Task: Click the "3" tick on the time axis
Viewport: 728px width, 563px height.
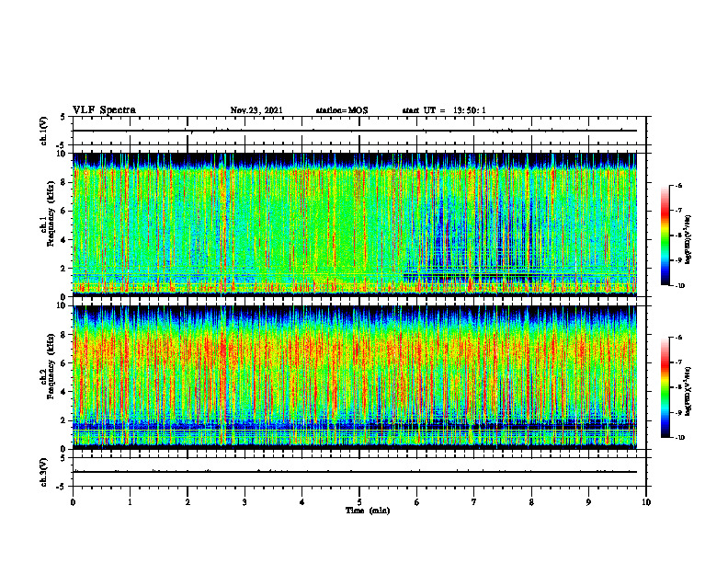Action: (245, 502)
